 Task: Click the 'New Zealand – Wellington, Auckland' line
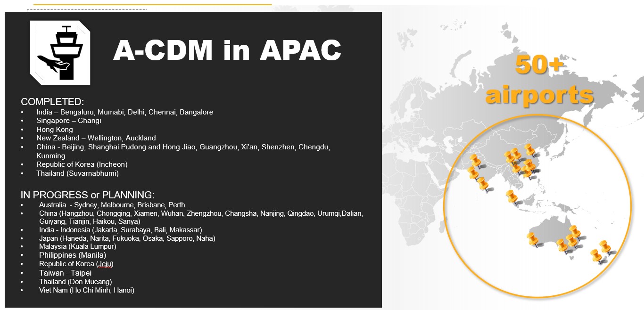[x=96, y=138]
